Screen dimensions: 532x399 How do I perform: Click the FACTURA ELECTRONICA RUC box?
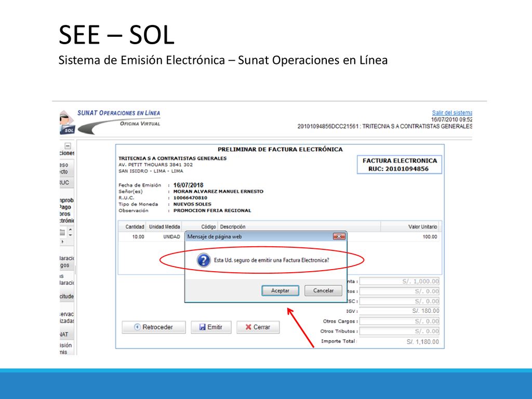[400, 165]
